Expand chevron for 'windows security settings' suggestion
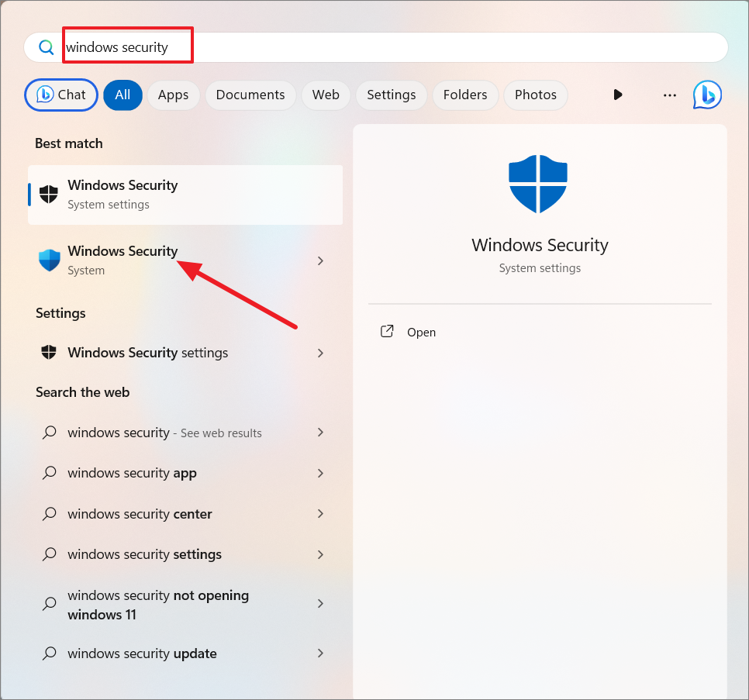The width and height of the screenshot is (749, 700). 320,554
